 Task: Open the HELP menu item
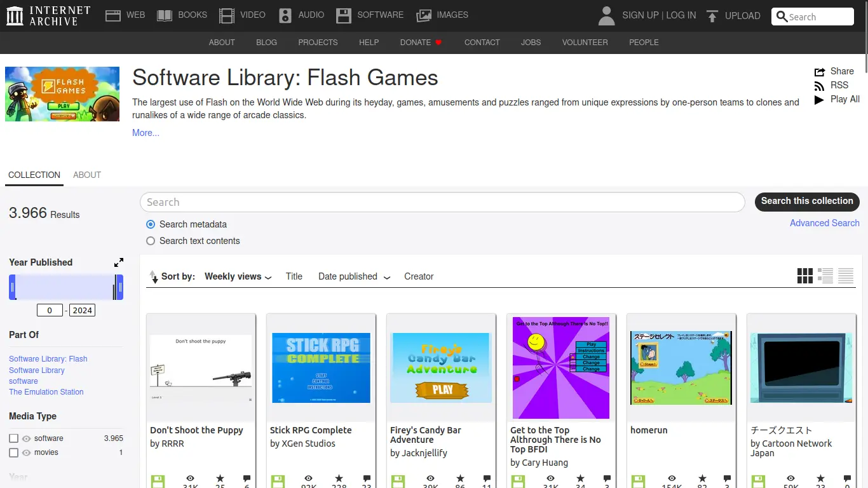click(369, 43)
